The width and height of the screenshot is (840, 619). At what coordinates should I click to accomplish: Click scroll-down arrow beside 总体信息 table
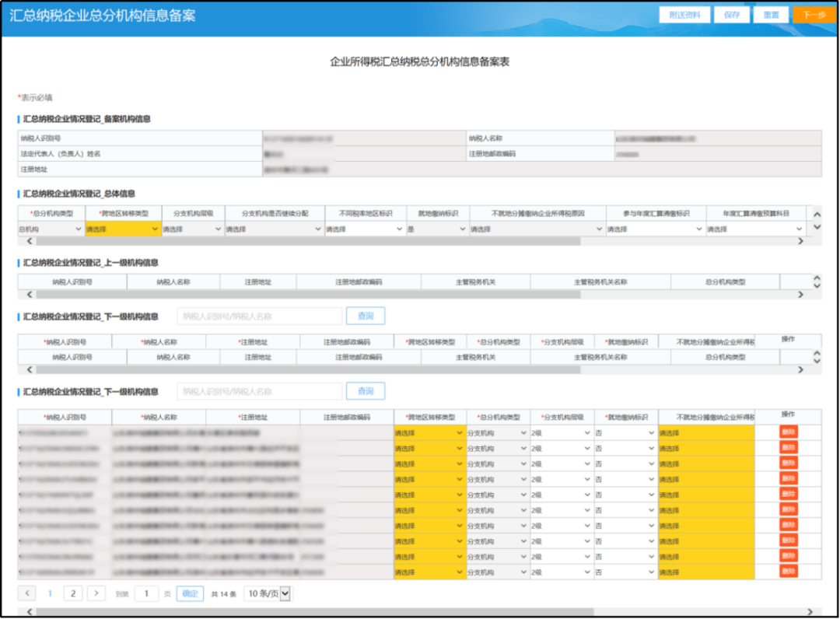[x=817, y=227]
